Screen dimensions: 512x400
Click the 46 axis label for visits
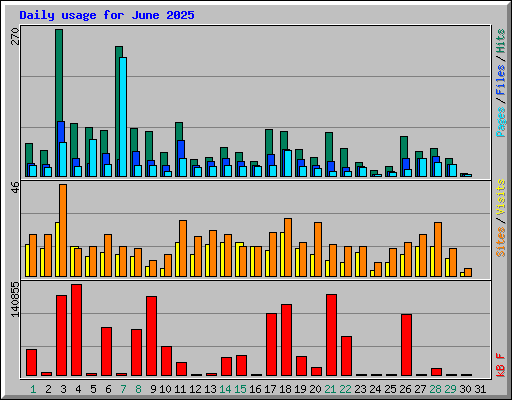(15, 187)
